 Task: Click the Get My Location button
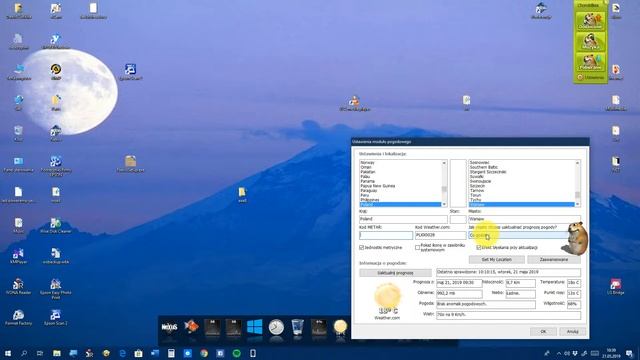497,260
